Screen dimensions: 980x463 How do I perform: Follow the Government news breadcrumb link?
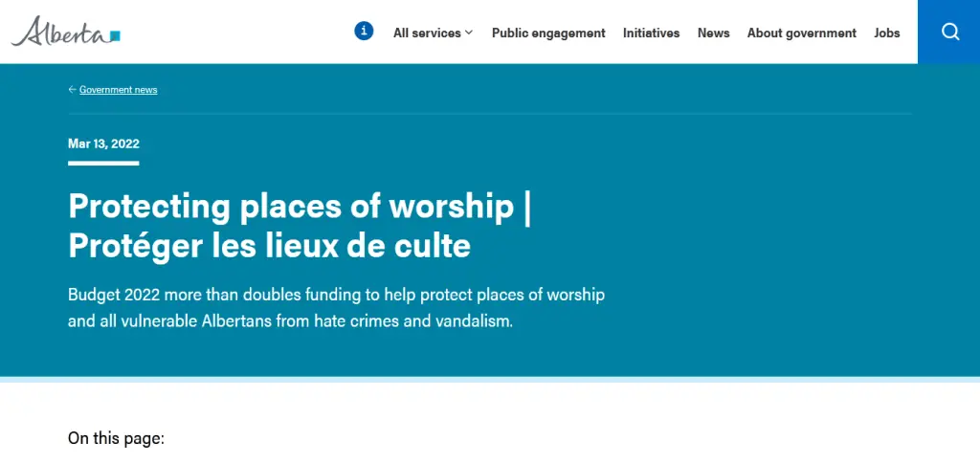point(118,90)
